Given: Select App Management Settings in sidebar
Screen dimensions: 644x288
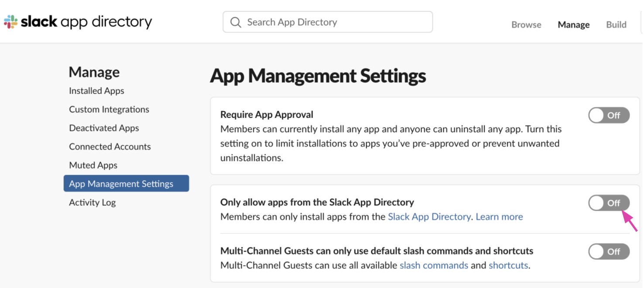Looking at the screenshot, I should (x=126, y=184).
